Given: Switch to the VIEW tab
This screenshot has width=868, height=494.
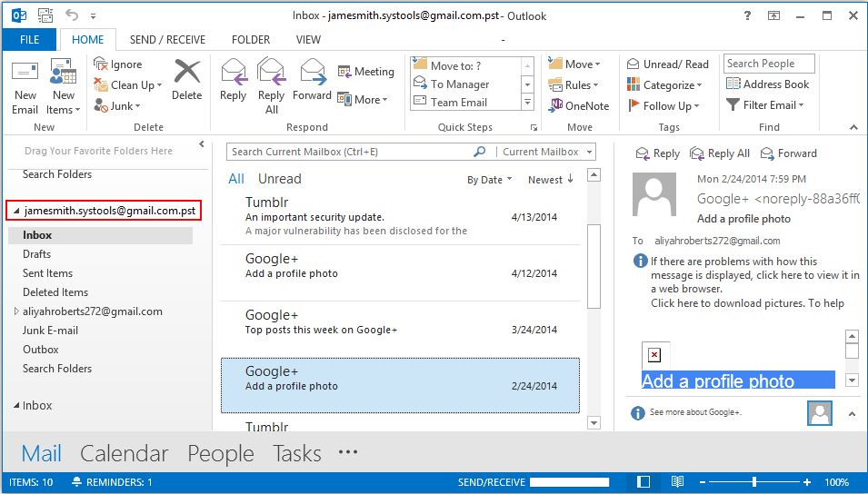Looking at the screenshot, I should tap(308, 40).
